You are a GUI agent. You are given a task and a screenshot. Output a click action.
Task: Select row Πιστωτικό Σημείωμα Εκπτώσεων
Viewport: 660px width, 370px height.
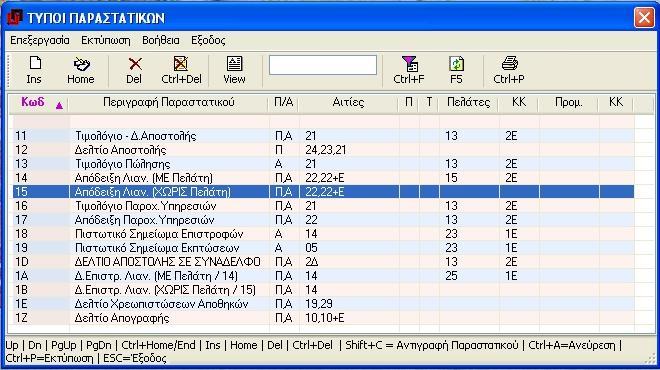click(x=323, y=248)
